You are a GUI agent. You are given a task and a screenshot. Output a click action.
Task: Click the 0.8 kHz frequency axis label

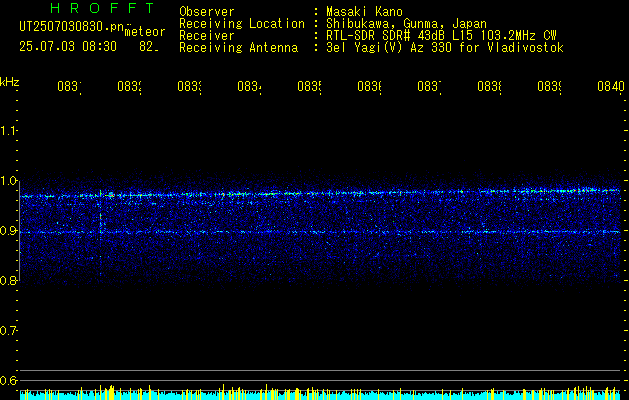(8, 280)
